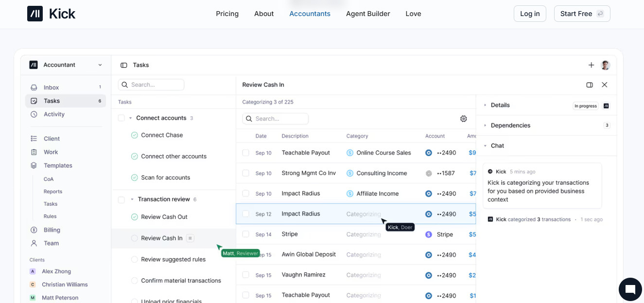Click the Consulting Income category icon
The height and width of the screenshot is (303, 644).
click(x=350, y=173)
